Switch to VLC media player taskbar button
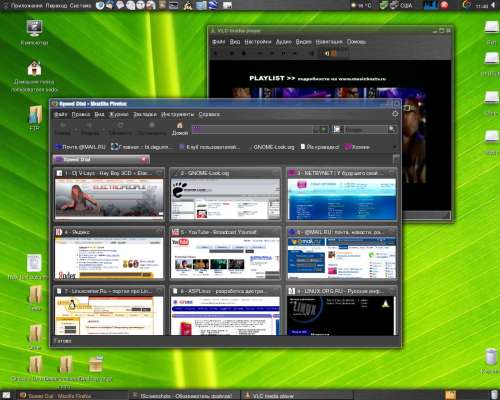 coord(296,396)
